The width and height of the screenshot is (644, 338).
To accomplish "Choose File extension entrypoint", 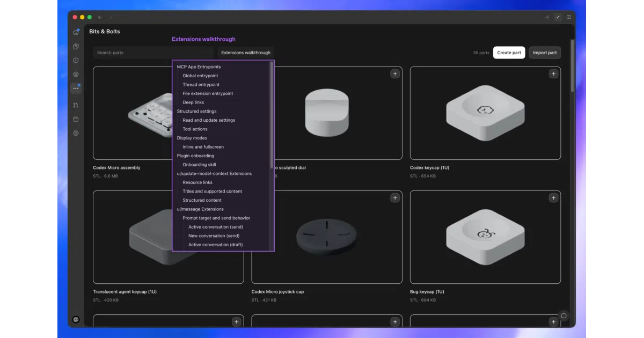I will (x=208, y=93).
